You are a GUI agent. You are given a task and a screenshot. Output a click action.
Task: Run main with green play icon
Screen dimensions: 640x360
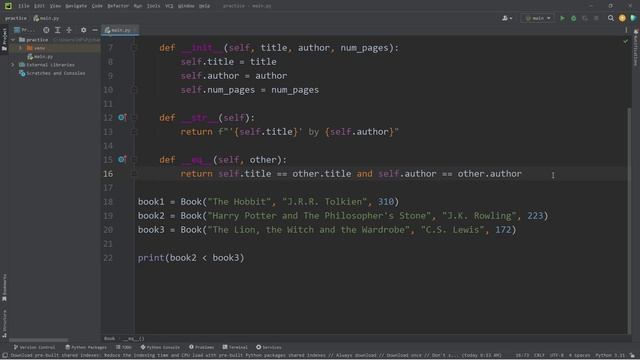click(562, 18)
